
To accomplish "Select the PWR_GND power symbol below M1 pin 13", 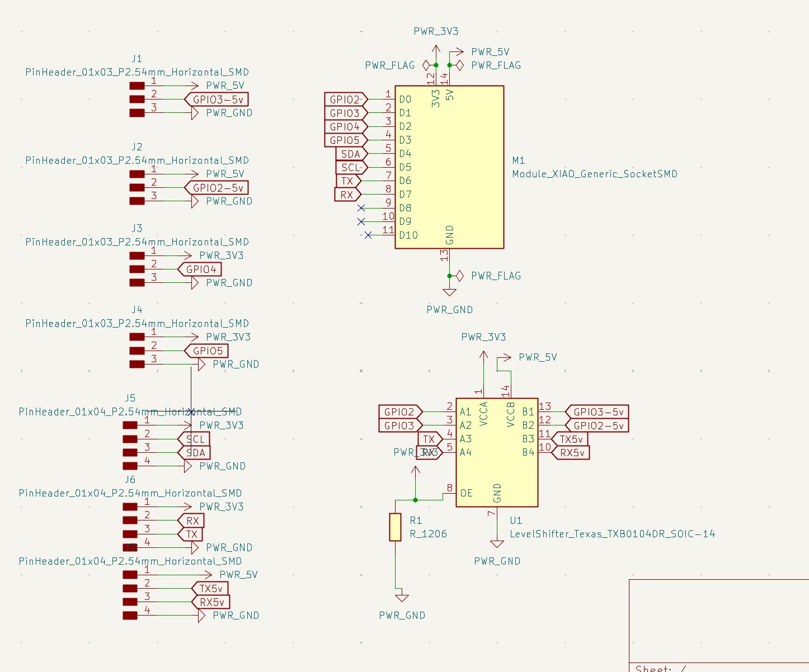I will click(449, 292).
